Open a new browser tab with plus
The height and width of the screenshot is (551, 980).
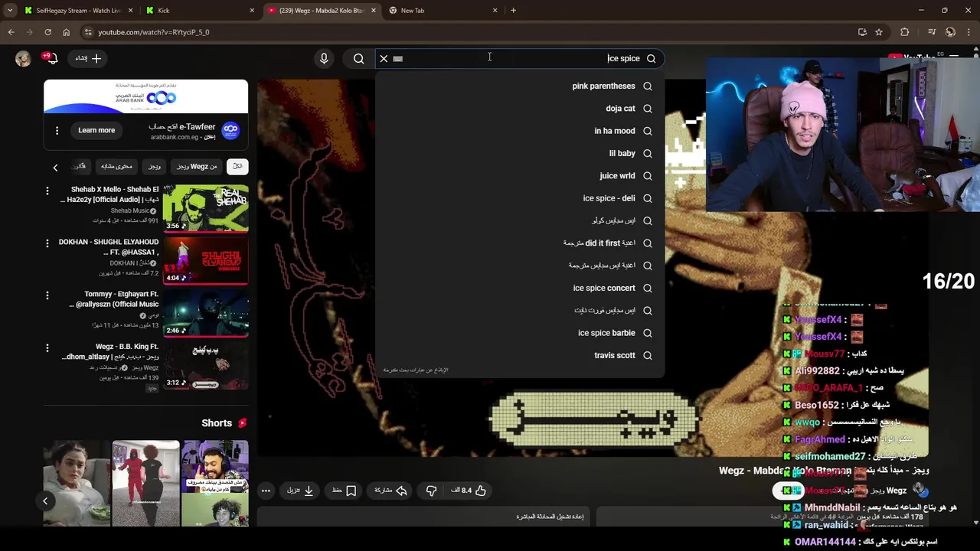coord(513,11)
